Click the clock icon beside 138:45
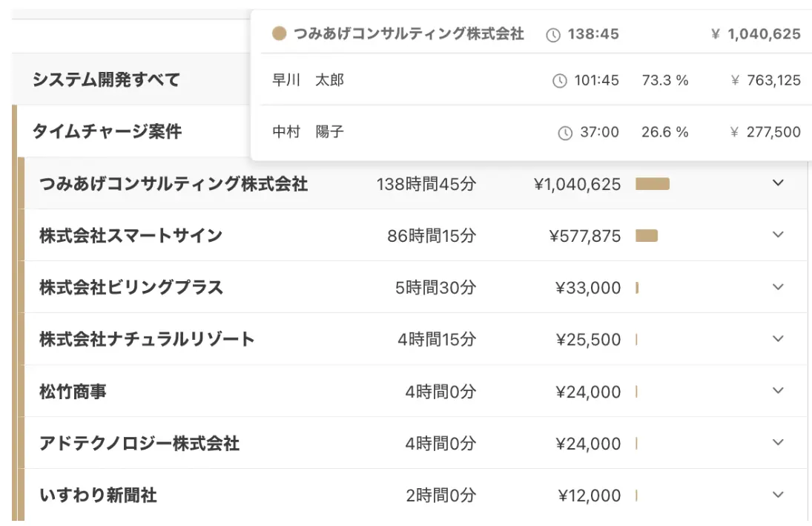 click(x=553, y=35)
